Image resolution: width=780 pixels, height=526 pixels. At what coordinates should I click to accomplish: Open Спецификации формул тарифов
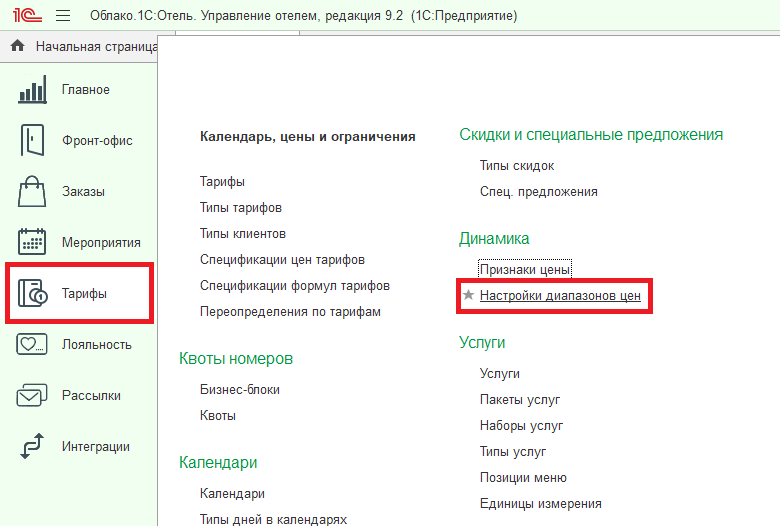coord(294,286)
